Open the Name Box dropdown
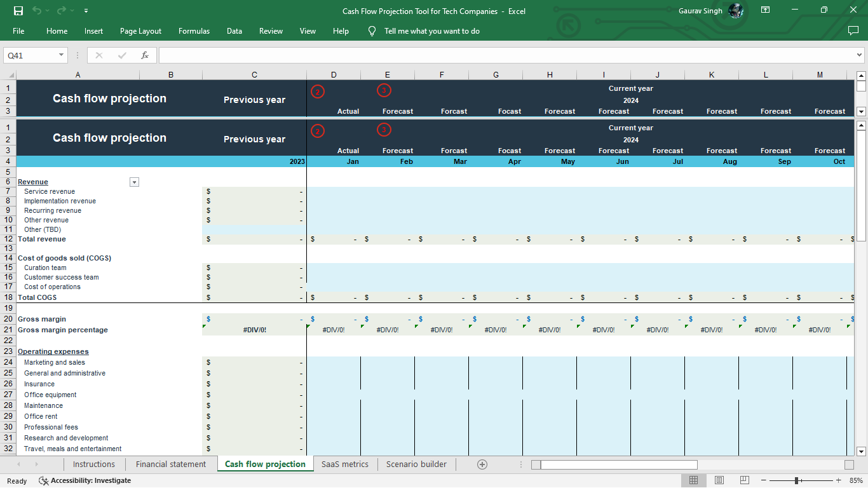 [x=62, y=55]
